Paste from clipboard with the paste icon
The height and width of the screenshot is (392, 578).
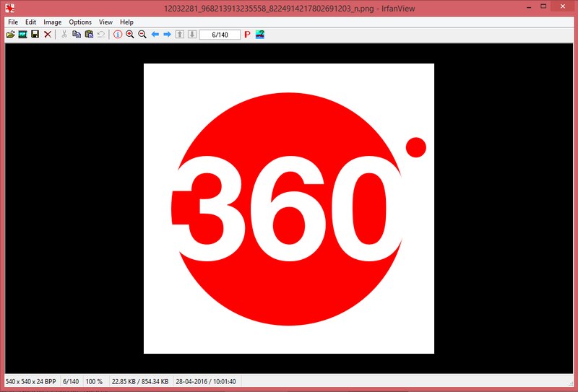coord(89,35)
